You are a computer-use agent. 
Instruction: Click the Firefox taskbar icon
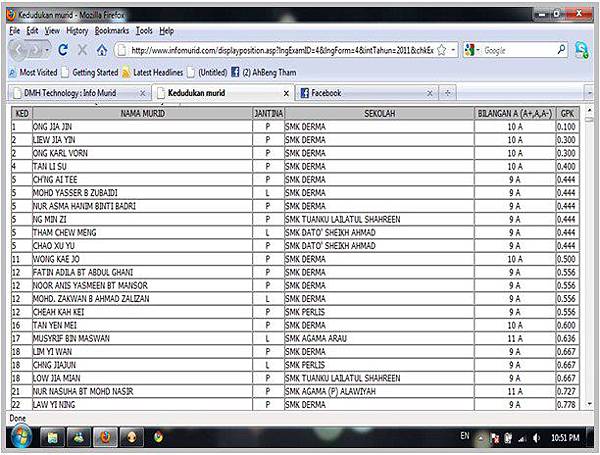[105, 437]
